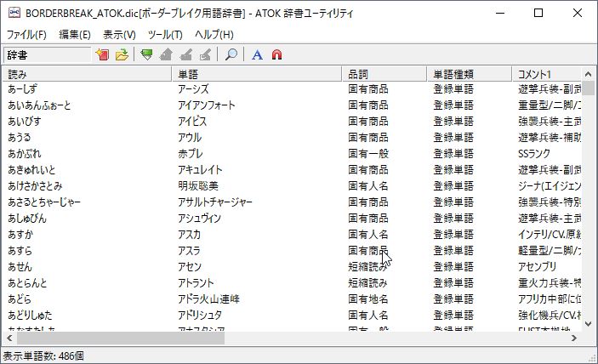Select the あさるとちゃーじゃー reading entry

pyautogui.click(x=44, y=202)
